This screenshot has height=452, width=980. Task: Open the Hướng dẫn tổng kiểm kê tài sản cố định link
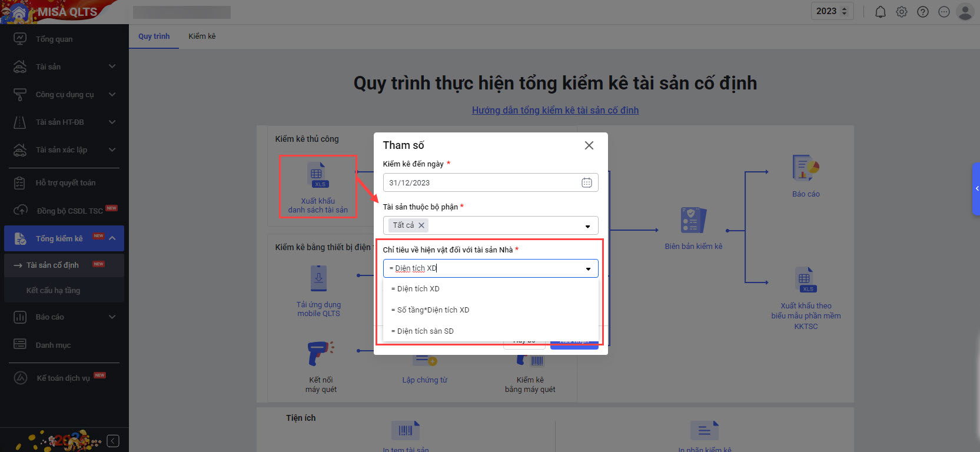coord(555,110)
